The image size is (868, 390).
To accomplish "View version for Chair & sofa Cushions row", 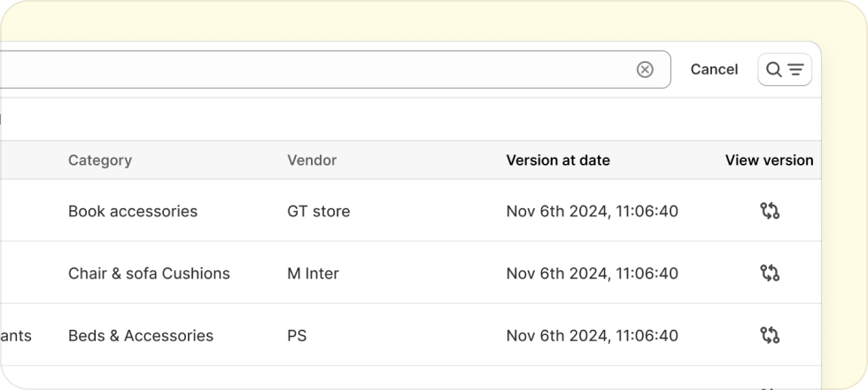I will coord(770,273).
